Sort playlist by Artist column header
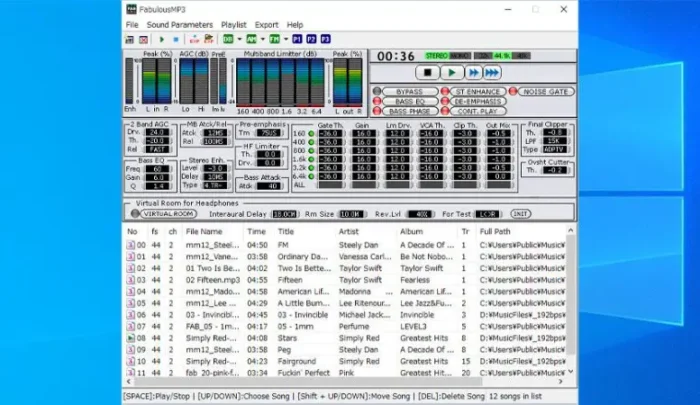The width and height of the screenshot is (700, 405). 349,231
